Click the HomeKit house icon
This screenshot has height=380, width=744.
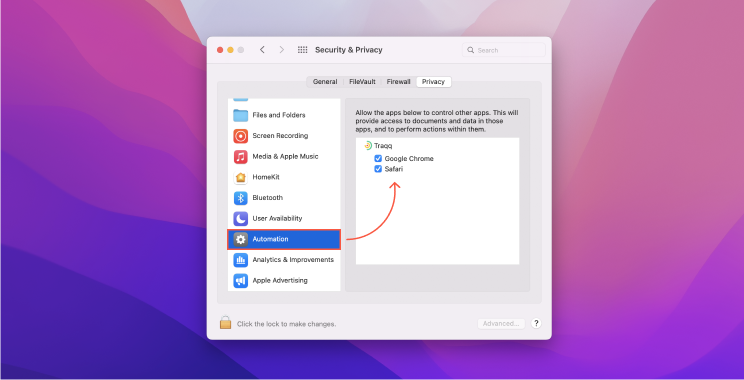coord(241,177)
